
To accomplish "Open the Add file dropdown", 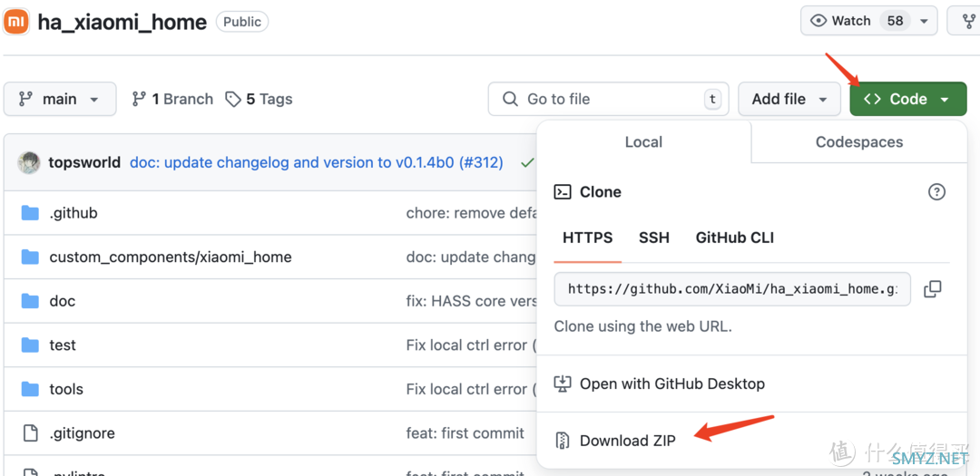I will click(789, 99).
